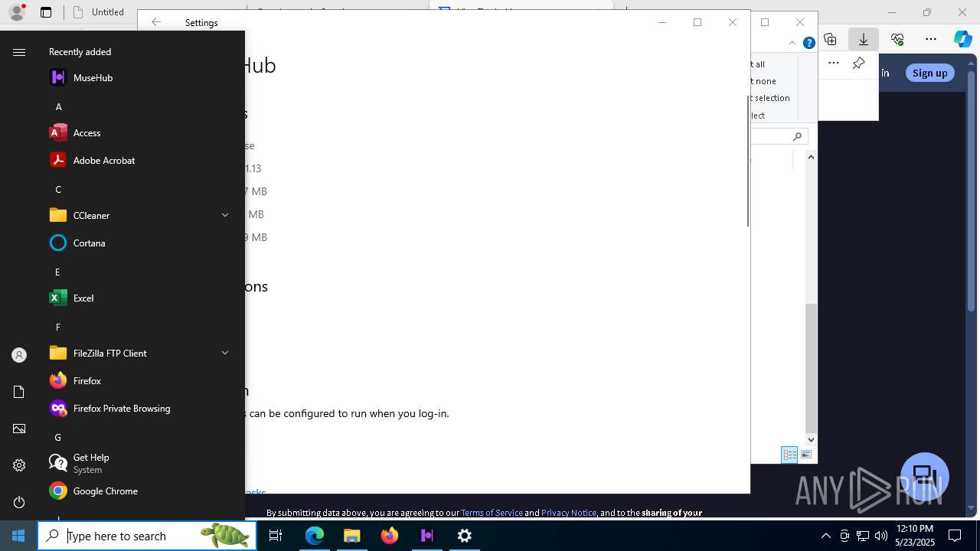Click the Recently added header

[80, 52]
